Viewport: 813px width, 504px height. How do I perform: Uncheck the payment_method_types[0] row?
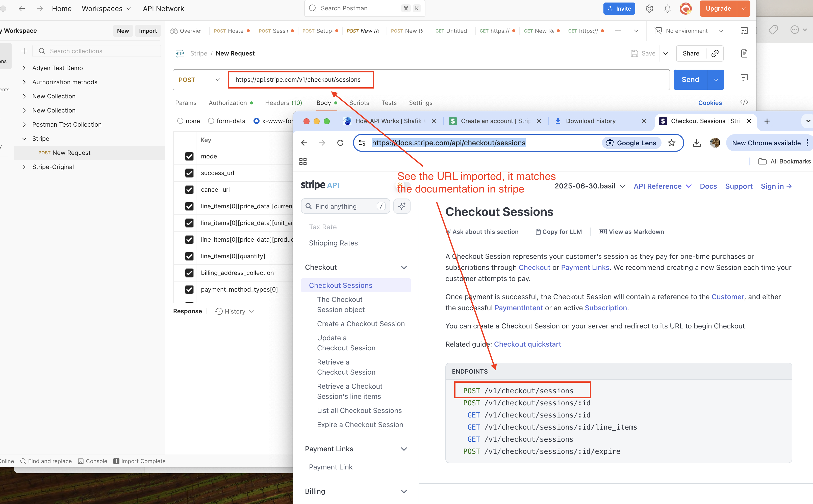coord(189,290)
